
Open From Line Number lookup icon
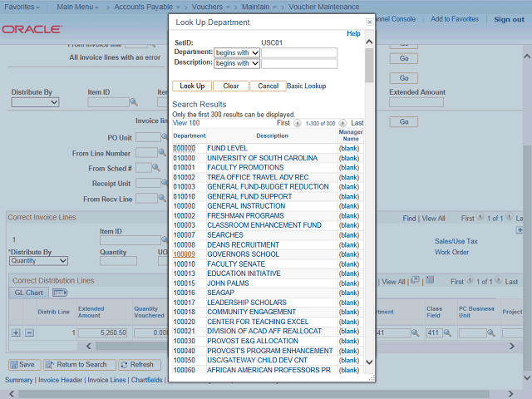click(x=162, y=153)
